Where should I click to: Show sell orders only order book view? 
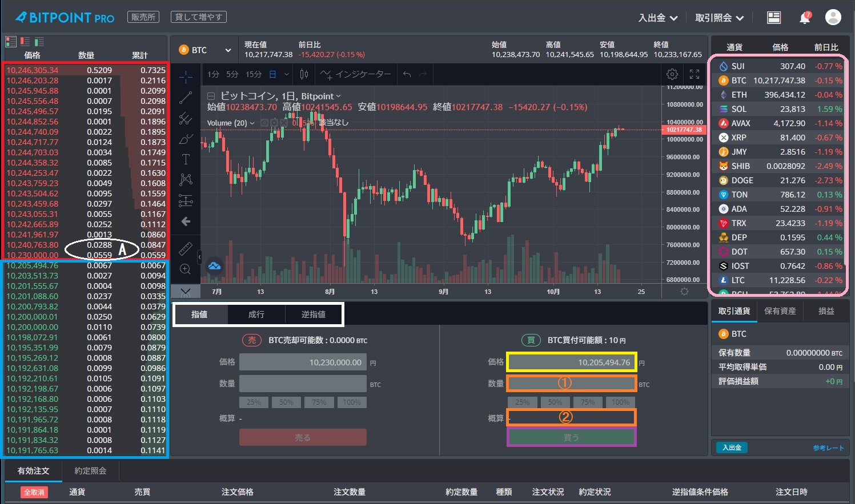(x=25, y=42)
